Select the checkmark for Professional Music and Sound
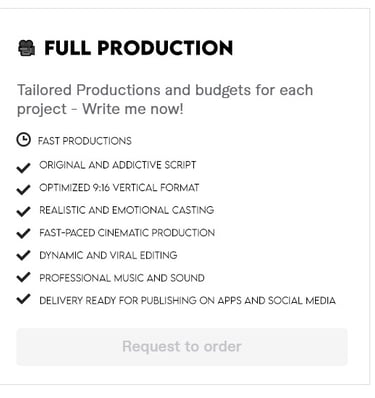375x398 pixels. click(23, 277)
